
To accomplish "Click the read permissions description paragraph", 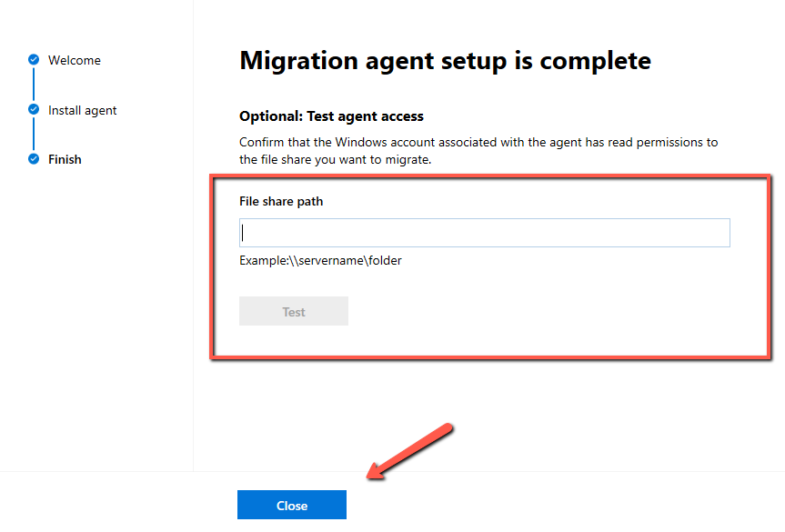I will tap(478, 150).
